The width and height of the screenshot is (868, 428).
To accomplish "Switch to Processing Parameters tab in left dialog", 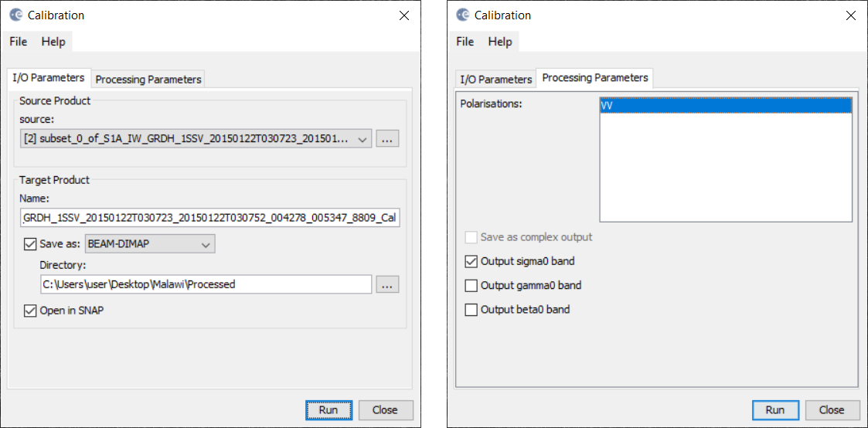I will pos(148,79).
